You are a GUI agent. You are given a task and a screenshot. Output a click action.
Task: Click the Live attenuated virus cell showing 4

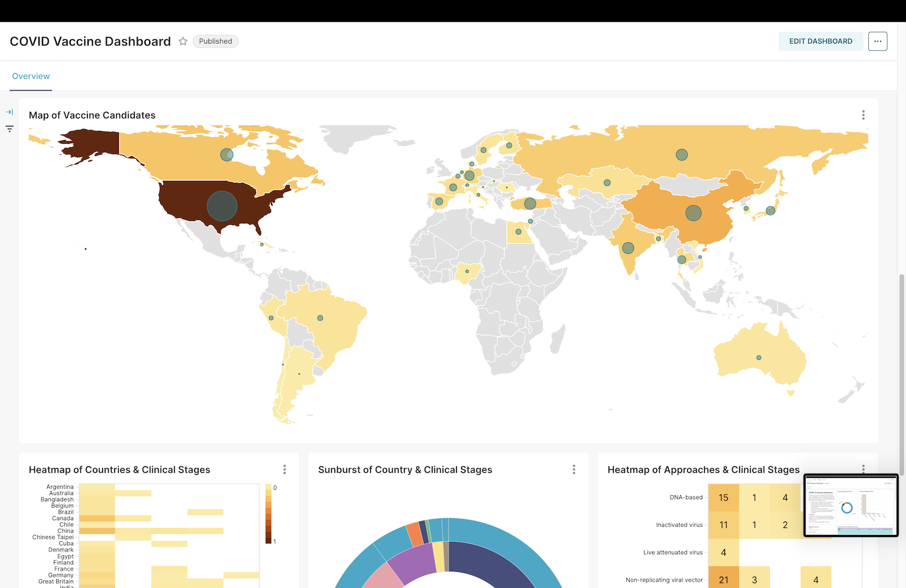(723, 553)
